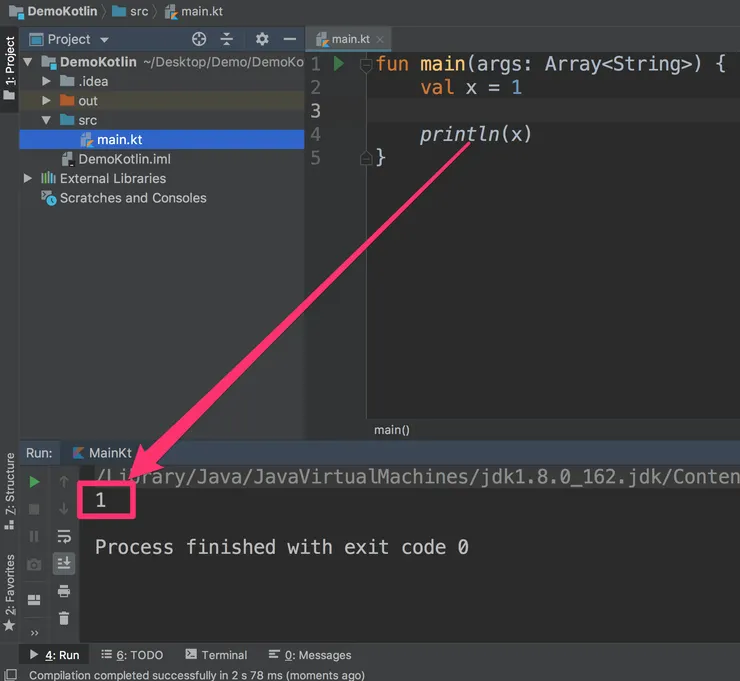Click Process finished with exit code 0
The image size is (740, 681).
click(282, 547)
